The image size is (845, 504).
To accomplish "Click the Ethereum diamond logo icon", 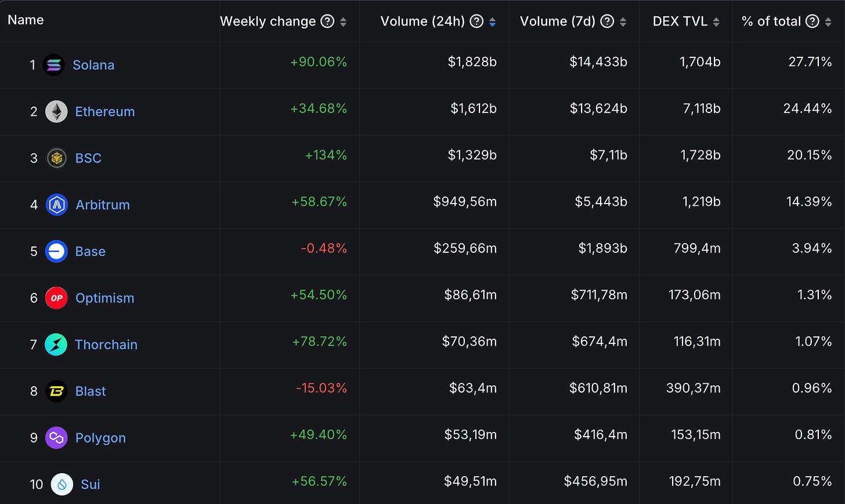I will click(56, 111).
